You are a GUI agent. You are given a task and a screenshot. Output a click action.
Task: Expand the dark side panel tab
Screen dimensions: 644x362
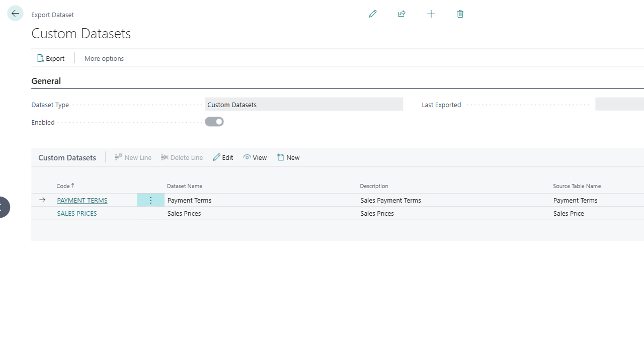pos(4,207)
